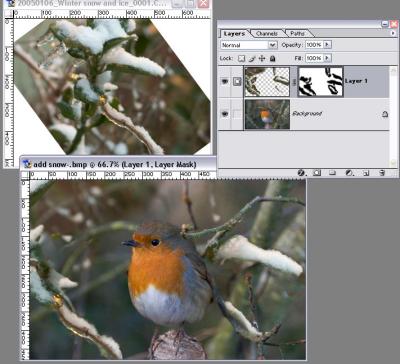
Task: Click the horizontal ruler of add snow-.bmp window
Action: coord(123,175)
